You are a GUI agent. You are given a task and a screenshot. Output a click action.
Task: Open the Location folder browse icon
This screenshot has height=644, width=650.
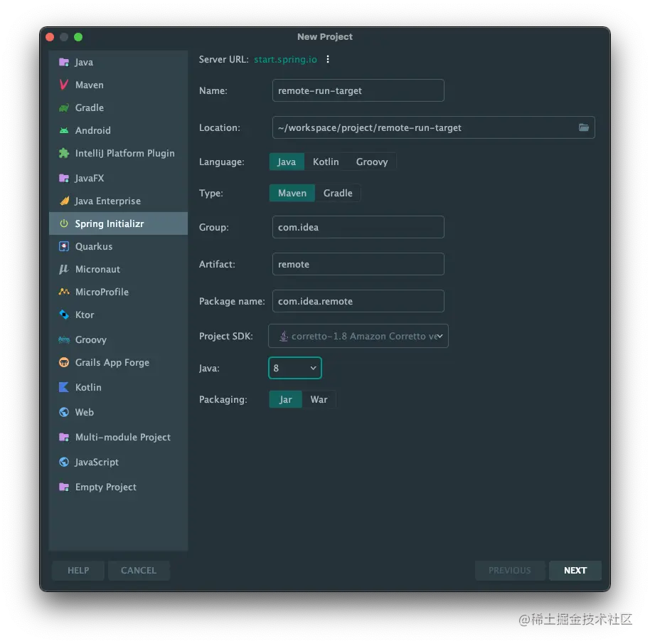(x=584, y=127)
